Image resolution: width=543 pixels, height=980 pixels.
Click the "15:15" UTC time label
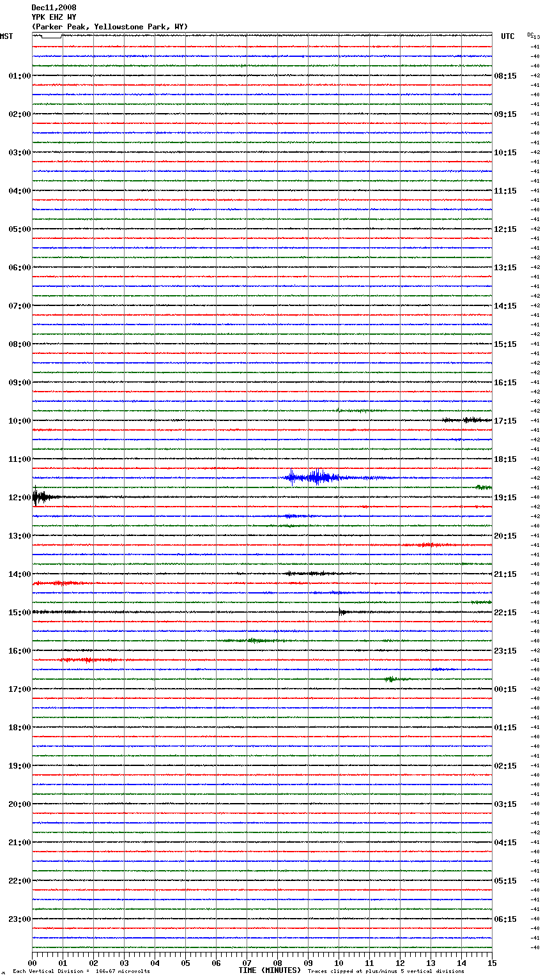pyautogui.click(x=505, y=344)
